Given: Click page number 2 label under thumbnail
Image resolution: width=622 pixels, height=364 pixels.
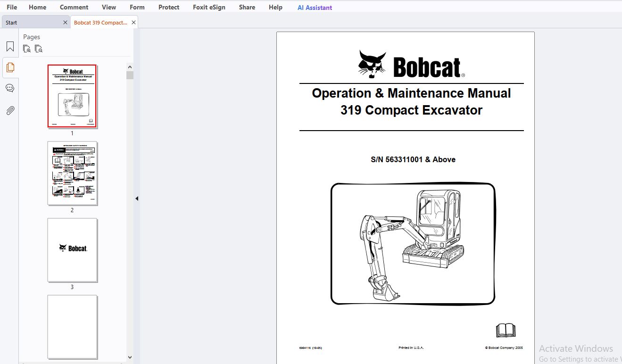Looking at the screenshot, I should [72, 210].
